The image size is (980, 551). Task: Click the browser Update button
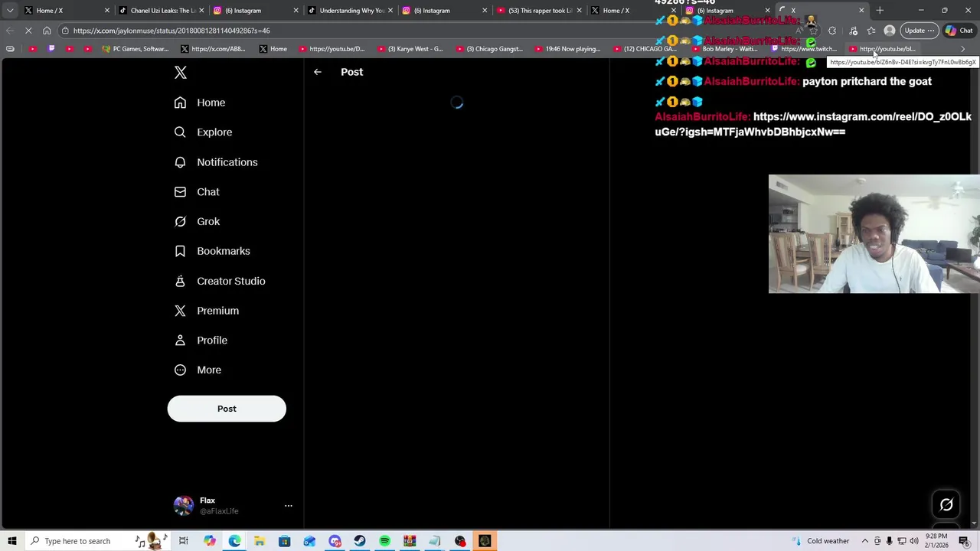pos(918,31)
